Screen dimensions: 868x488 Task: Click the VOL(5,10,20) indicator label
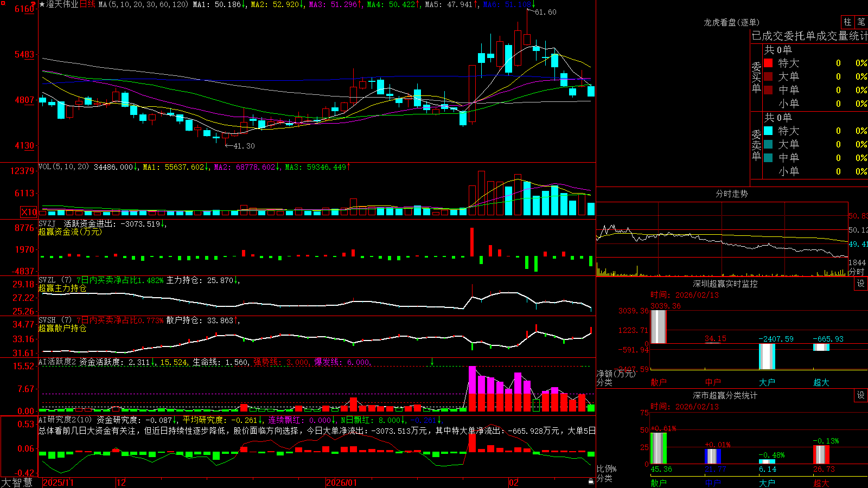pyautogui.click(x=63, y=167)
